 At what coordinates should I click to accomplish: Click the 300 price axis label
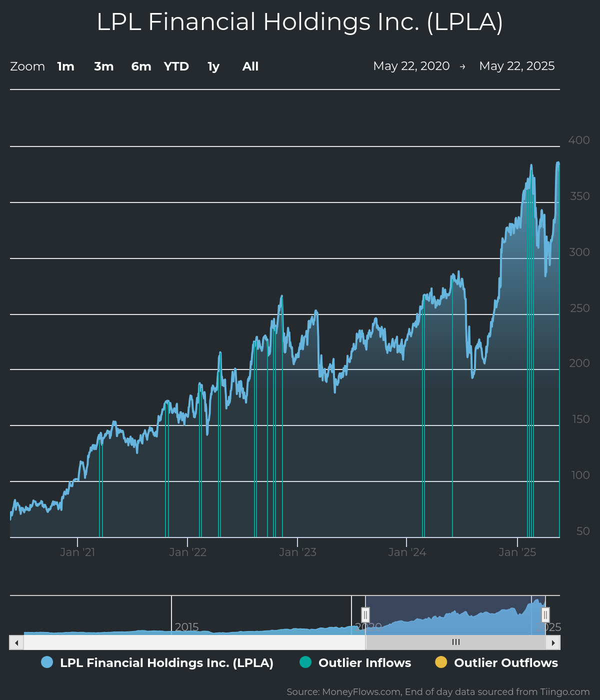click(579, 252)
